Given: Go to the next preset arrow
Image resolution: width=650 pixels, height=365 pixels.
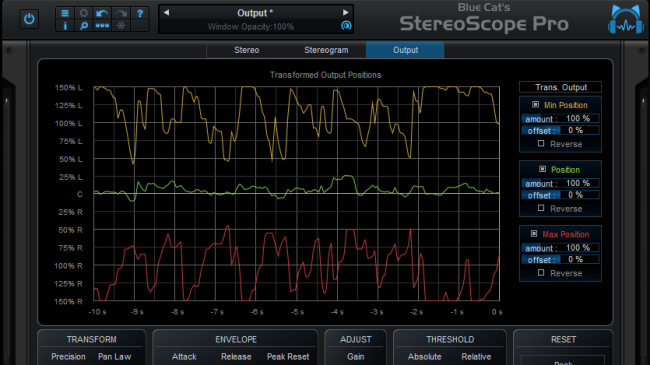Looking at the screenshot, I should pos(345,12).
